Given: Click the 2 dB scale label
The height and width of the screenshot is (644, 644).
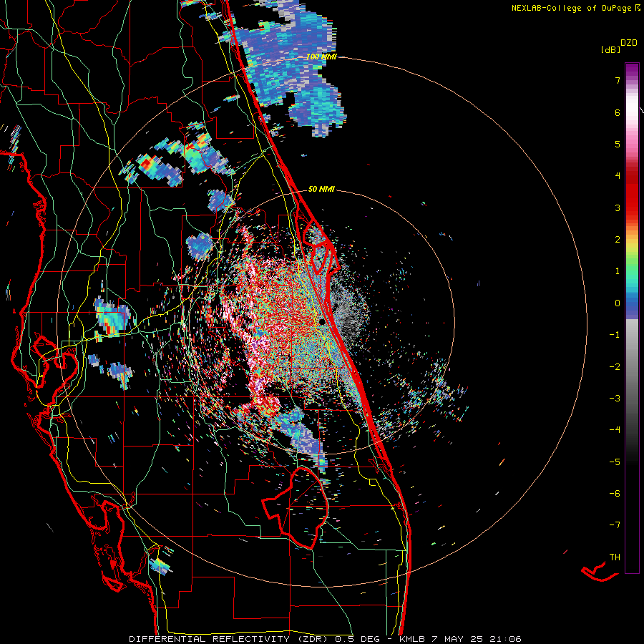Looking at the screenshot, I should tap(618, 240).
